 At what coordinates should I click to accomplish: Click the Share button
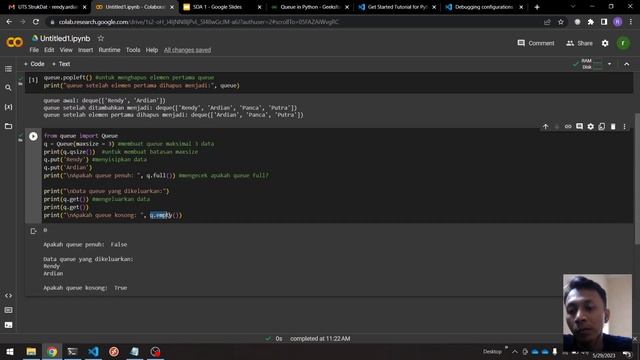click(579, 43)
